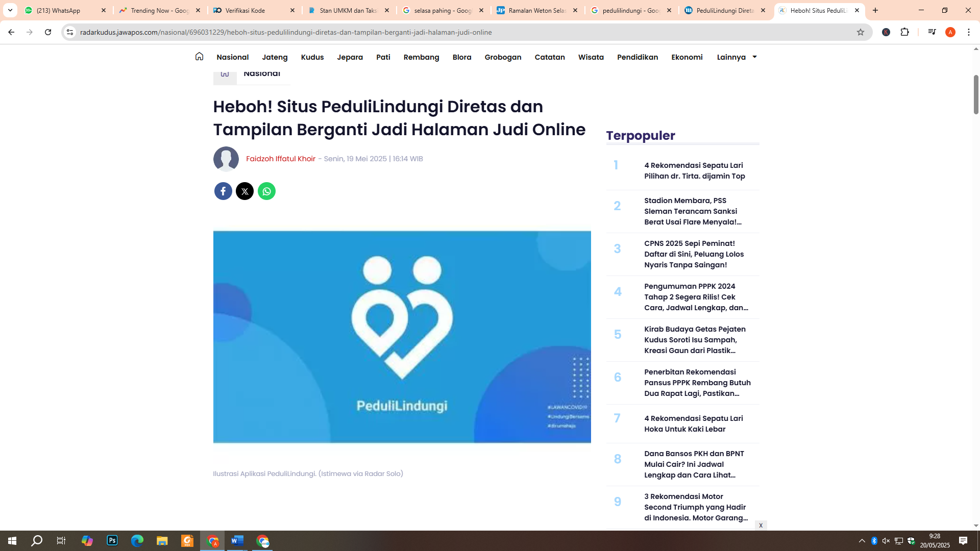
Task: Switch to Ramalan Weton Selasa tab
Action: [537, 10]
